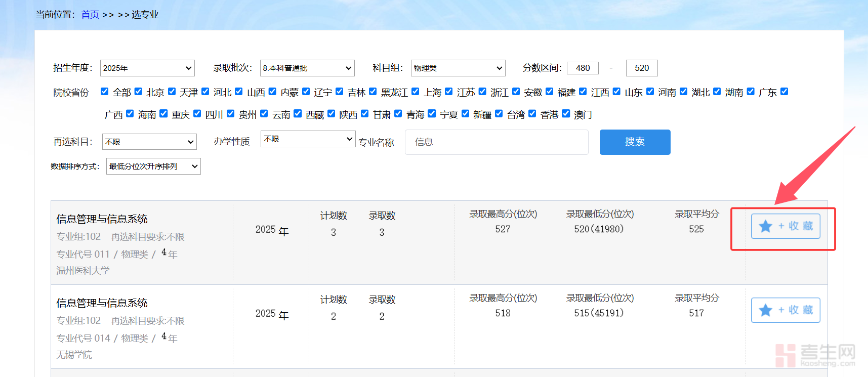Toggle the 澳门 region checkbox
Screen dimensions: 868x377
(x=566, y=113)
